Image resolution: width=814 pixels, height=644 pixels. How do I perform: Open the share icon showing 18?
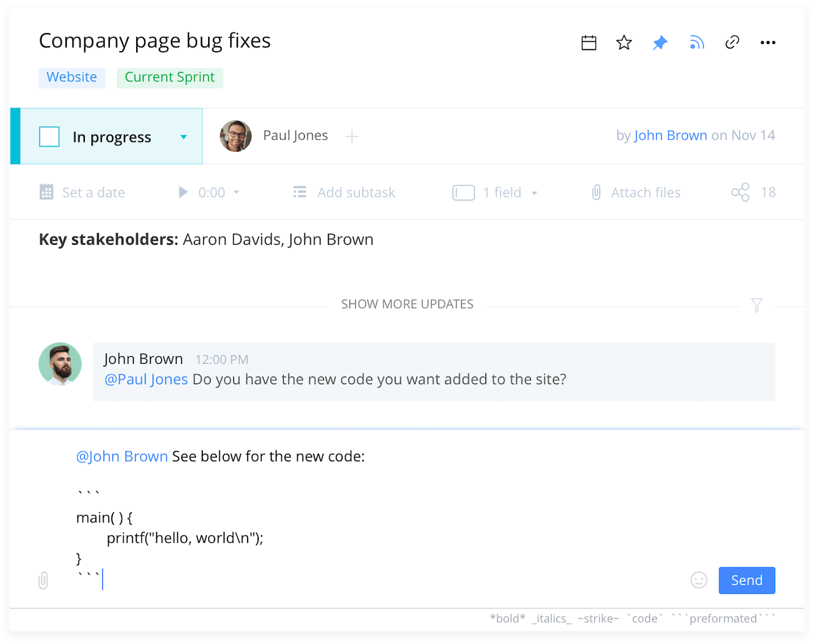click(740, 192)
